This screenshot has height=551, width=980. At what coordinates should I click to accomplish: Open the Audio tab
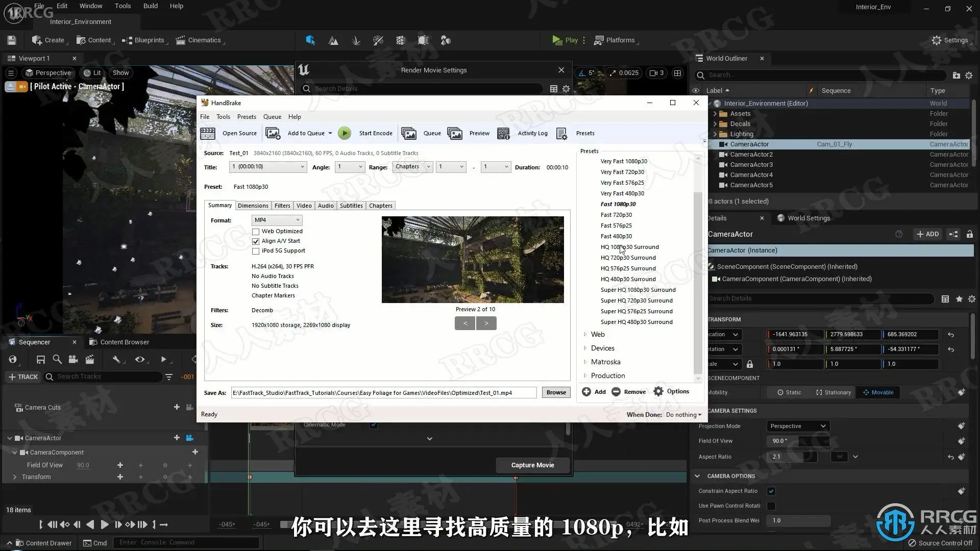(x=326, y=206)
